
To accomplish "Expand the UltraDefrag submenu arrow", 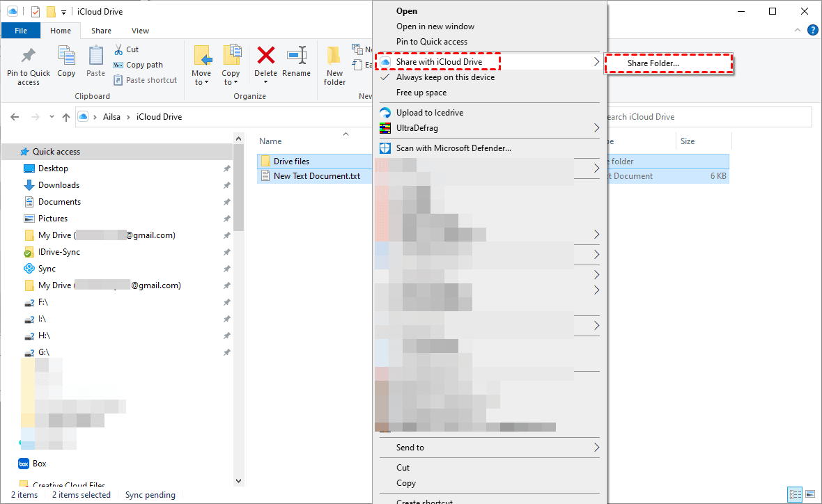I will coord(596,128).
